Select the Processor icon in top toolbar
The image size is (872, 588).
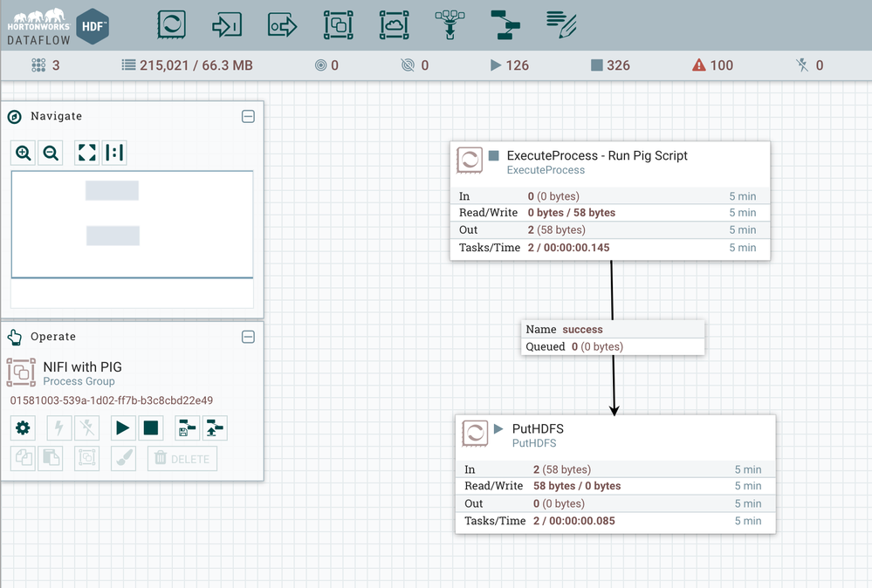(171, 24)
